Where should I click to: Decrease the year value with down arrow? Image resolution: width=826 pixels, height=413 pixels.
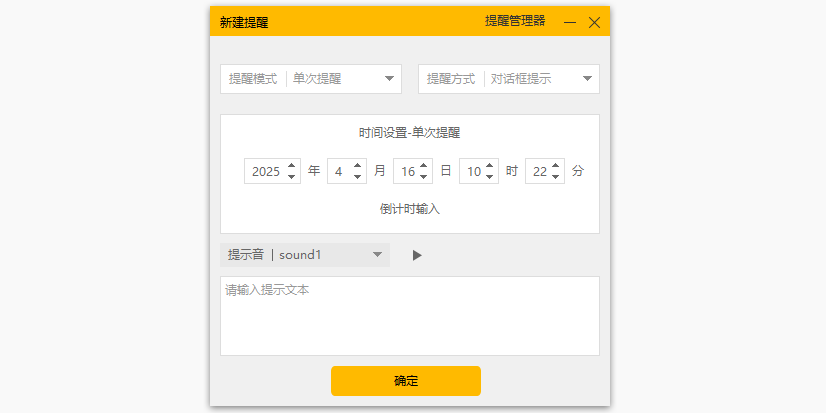(x=291, y=177)
